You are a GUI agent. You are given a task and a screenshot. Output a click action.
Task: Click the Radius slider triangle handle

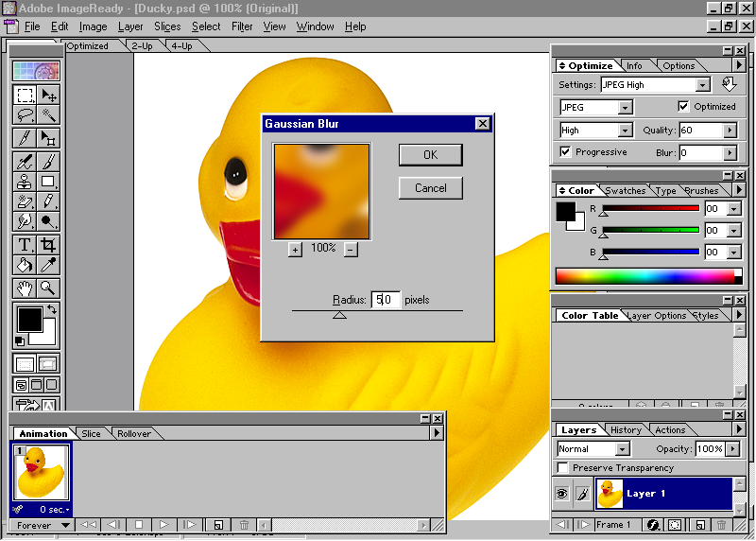click(x=339, y=315)
